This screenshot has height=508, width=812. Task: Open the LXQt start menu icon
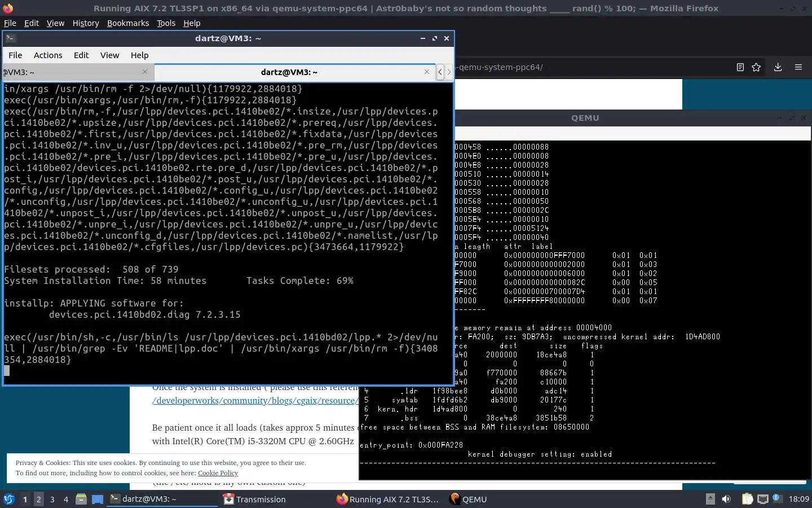click(9, 499)
